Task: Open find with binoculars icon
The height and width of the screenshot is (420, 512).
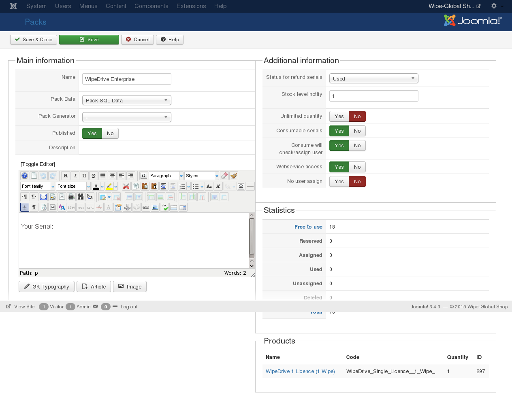Action: point(81,197)
